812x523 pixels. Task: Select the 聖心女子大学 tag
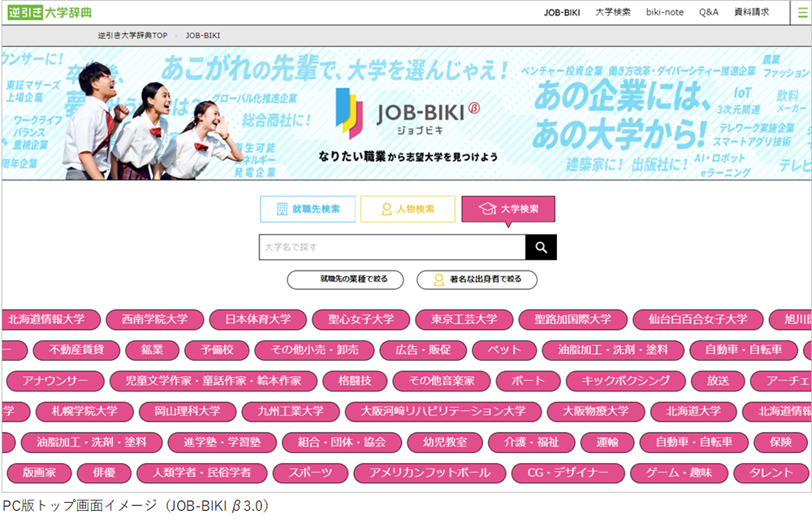tap(361, 319)
